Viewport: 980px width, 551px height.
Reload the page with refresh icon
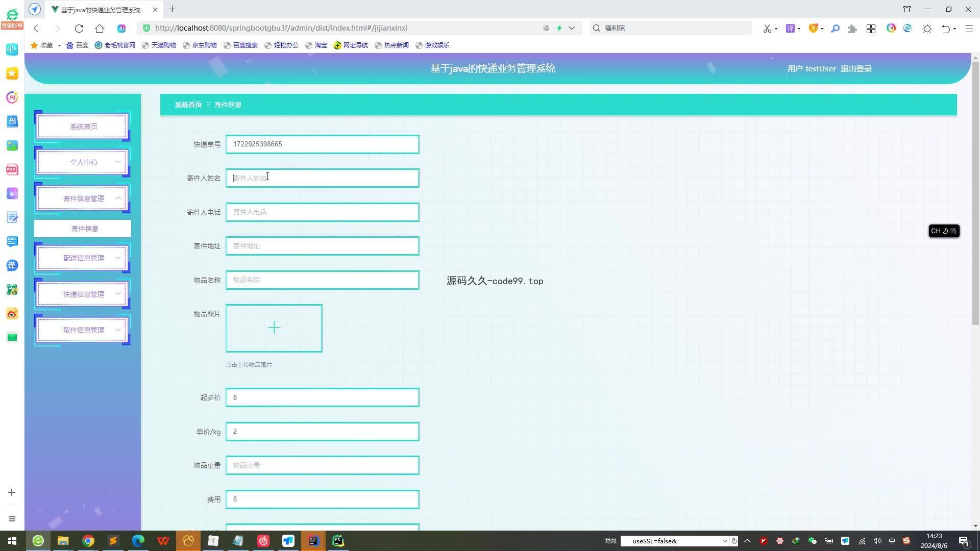pyautogui.click(x=79, y=28)
